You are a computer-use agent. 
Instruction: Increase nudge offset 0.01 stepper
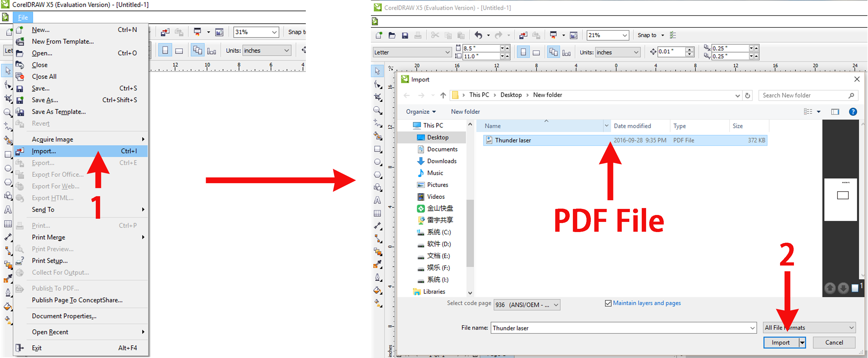pos(690,49)
